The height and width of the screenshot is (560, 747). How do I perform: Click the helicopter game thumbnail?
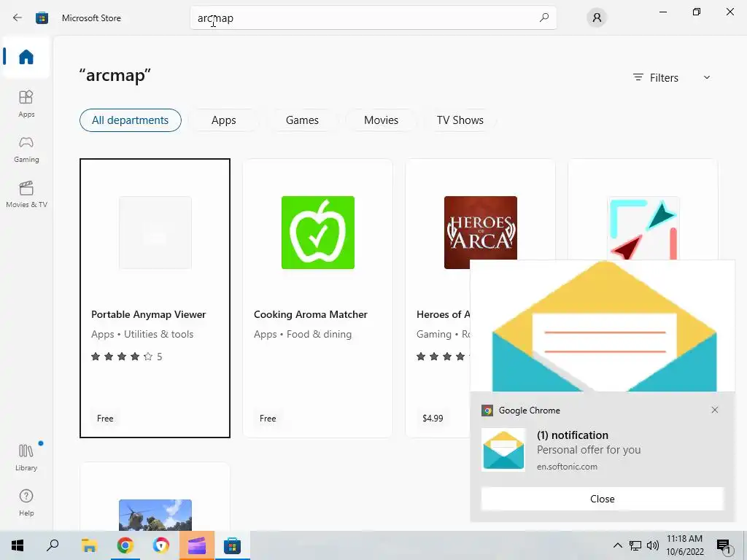[155, 515]
